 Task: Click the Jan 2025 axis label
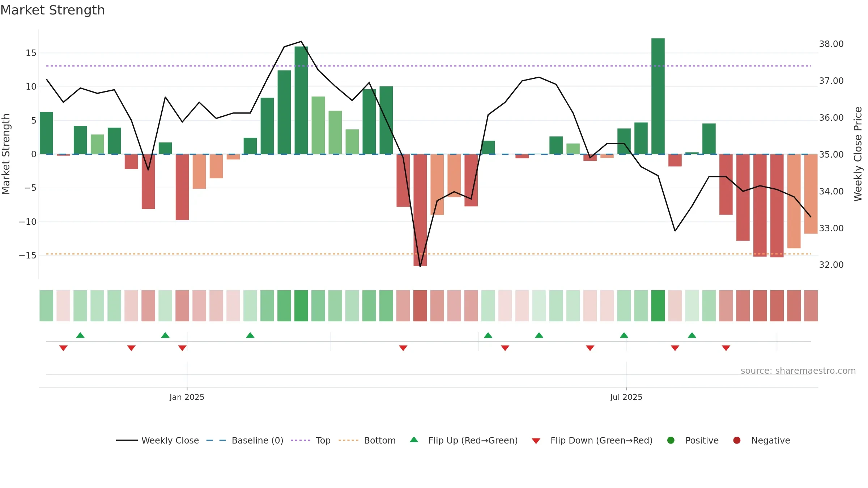pyautogui.click(x=187, y=397)
